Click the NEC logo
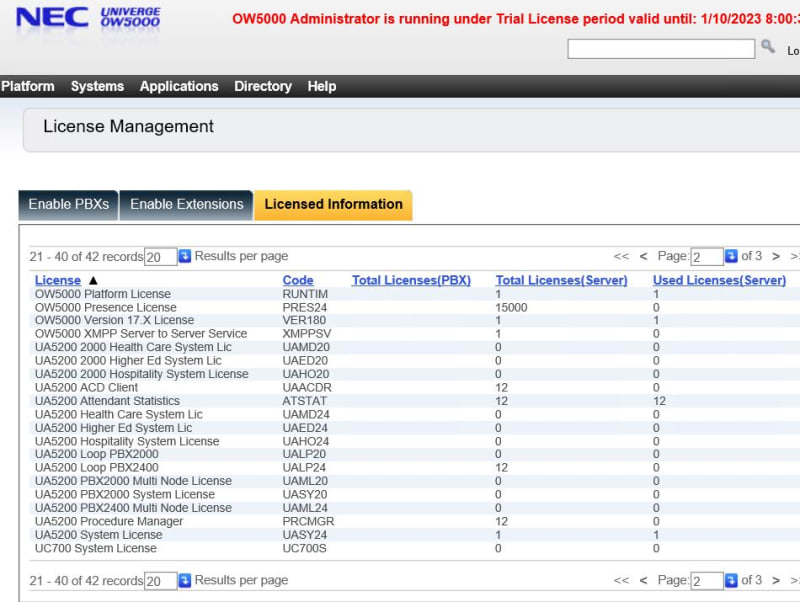 coord(52,17)
